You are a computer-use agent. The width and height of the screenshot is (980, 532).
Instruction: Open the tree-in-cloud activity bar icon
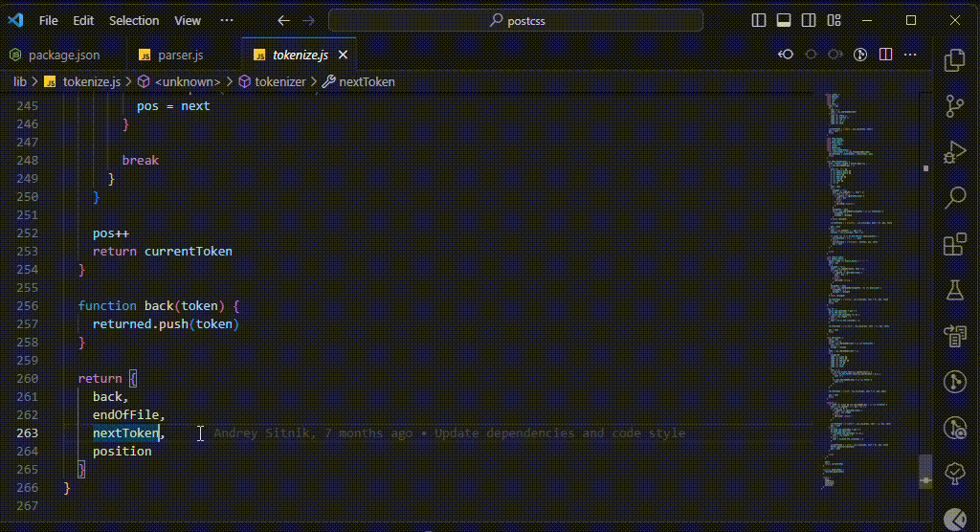pos(954,474)
